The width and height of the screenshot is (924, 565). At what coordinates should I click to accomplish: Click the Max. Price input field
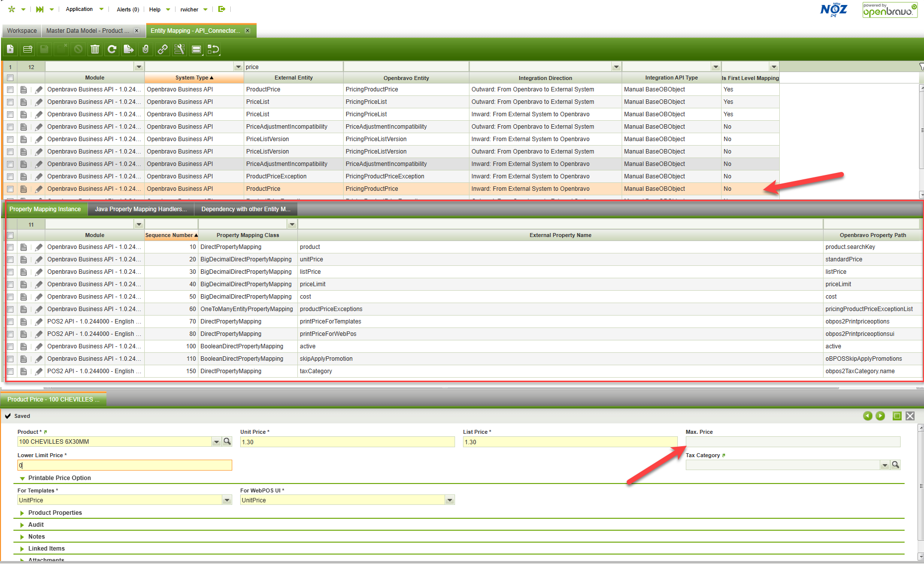click(792, 442)
